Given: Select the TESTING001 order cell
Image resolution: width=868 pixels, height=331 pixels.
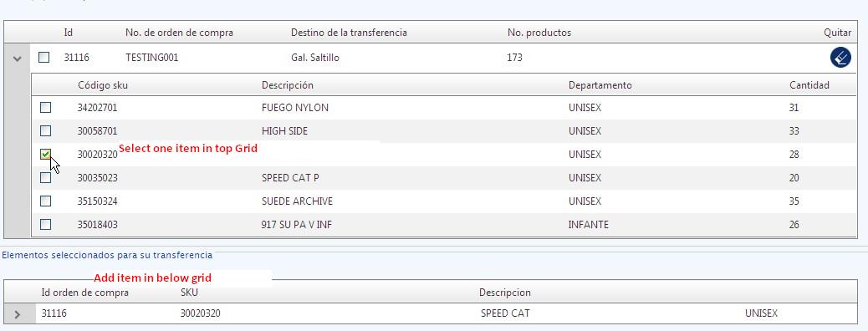Looking at the screenshot, I should (x=151, y=57).
